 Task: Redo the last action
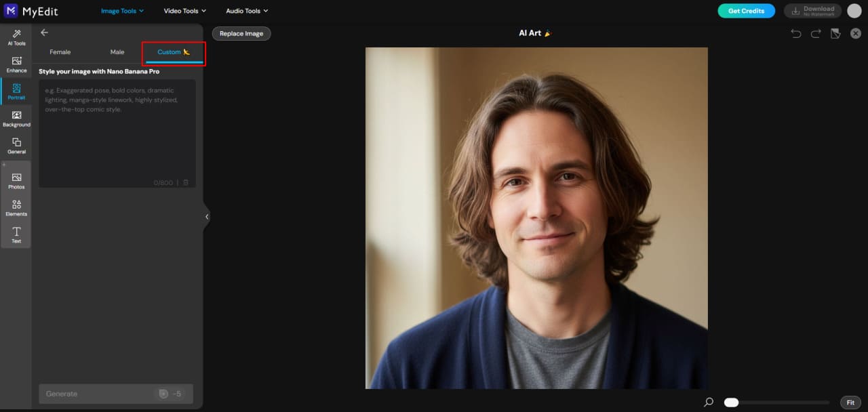click(x=816, y=33)
